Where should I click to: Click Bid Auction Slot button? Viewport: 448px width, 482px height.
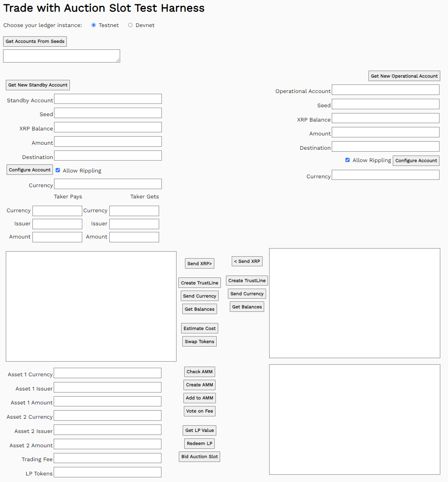(x=199, y=457)
